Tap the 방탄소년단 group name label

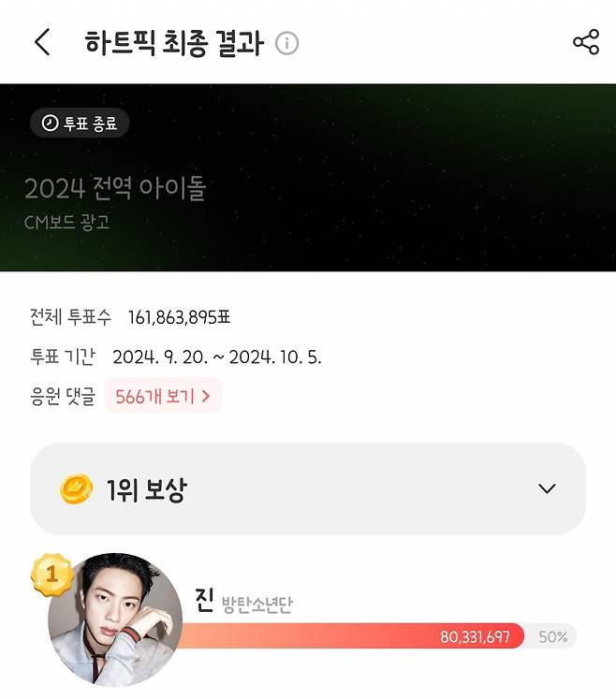pos(257,605)
